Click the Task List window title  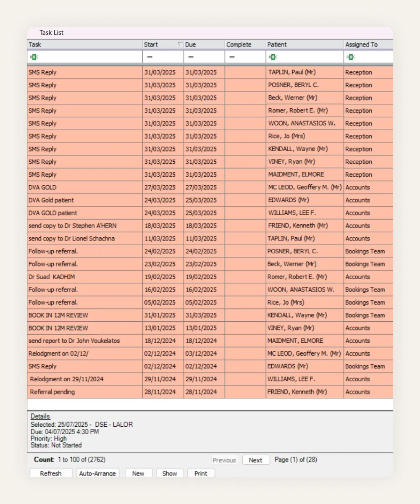pos(52,33)
